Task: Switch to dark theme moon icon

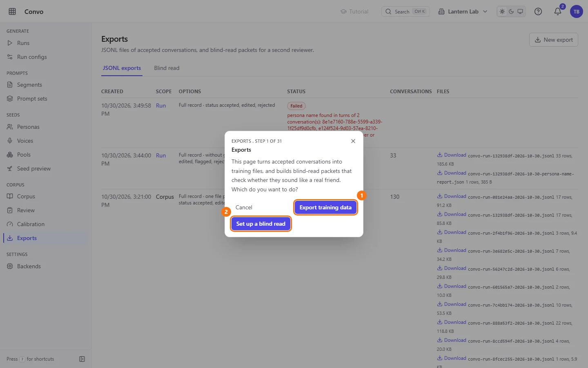Action: coord(511,11)
